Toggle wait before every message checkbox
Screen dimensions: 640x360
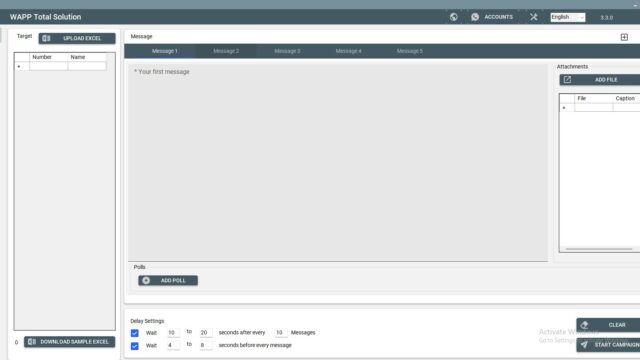pos(134,346)
